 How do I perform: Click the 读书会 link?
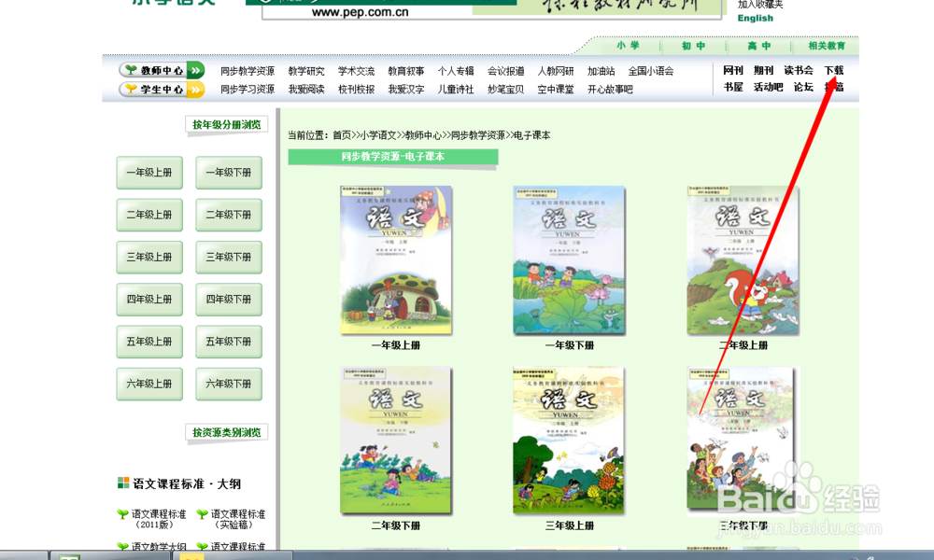799,70
